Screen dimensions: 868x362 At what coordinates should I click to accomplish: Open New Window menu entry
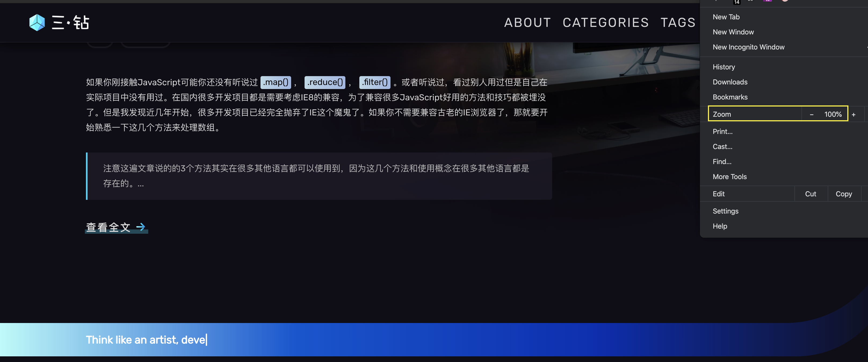point(733,32)
